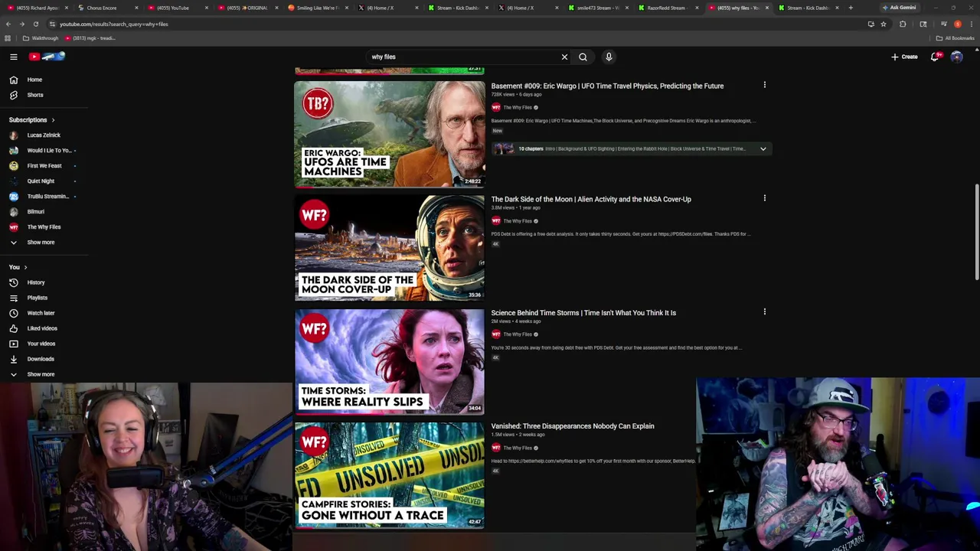The width and height of the screenshot is (980, 551).
Task: Open a new browser tab
Action: tap(850, 8)
